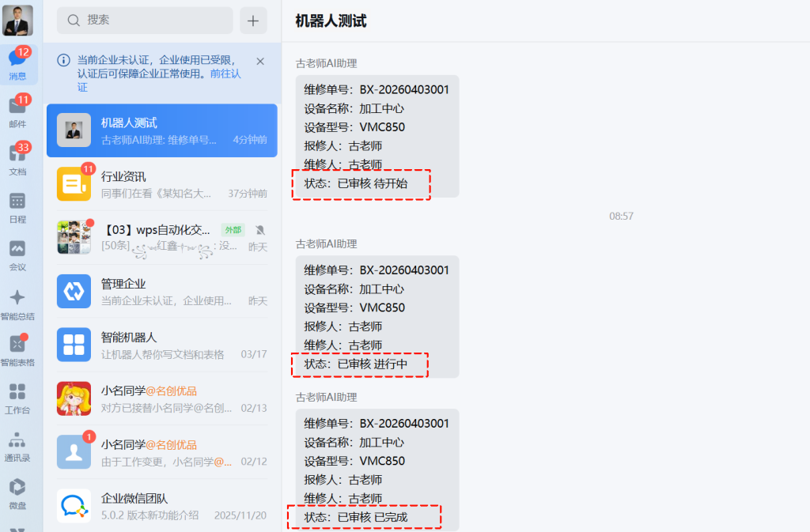Click the 37分钟前 time on 行业资讯
Screen dimensions: 810x532
point(248,194)
